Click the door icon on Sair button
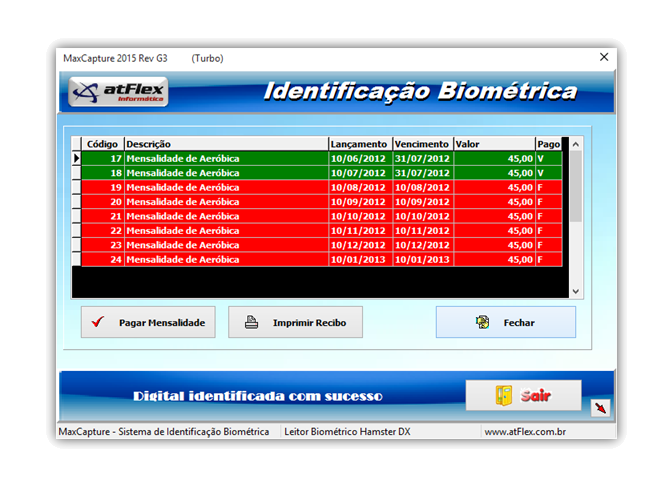 click(504, 396)
